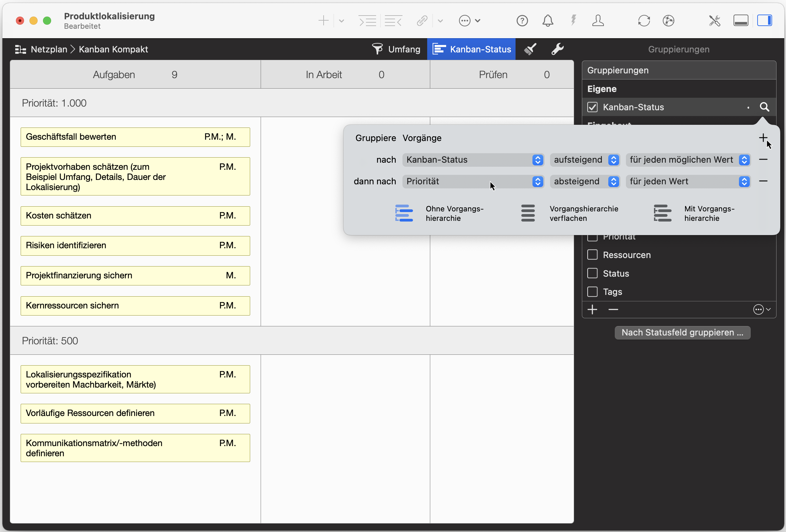Viewport: 786px width, 532px height.
Task: Click the magnifier icon beside Kanban-Status
Action: click(x=764, y=107)
